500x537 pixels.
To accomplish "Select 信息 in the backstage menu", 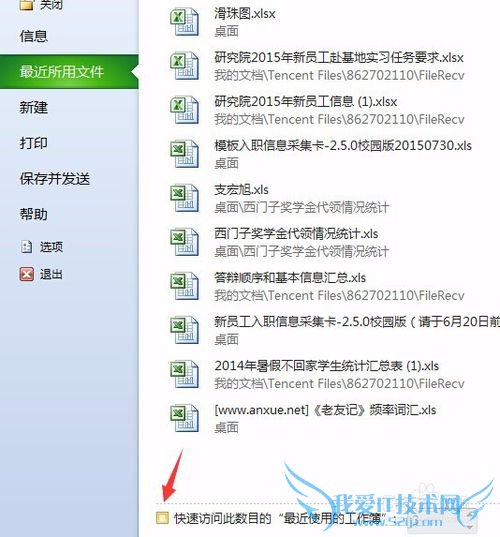I will tap(33, 36).
